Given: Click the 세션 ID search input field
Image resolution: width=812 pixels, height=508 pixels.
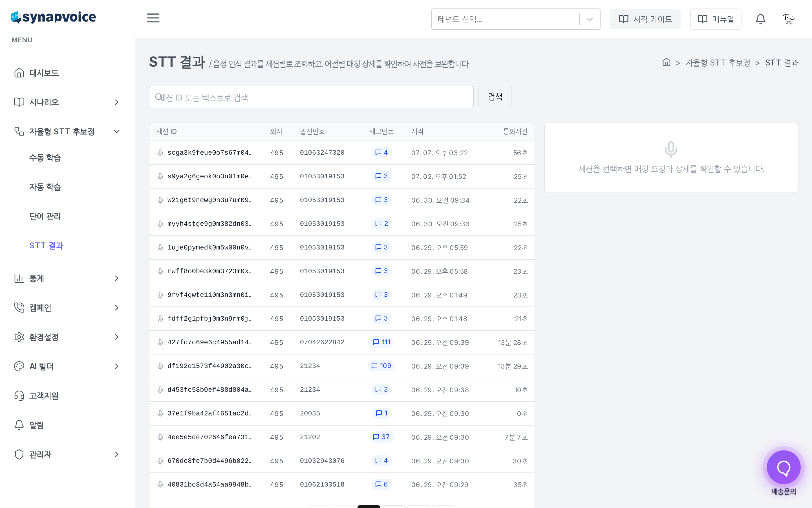Looking at the screenshot, I should tap(311, 97).
